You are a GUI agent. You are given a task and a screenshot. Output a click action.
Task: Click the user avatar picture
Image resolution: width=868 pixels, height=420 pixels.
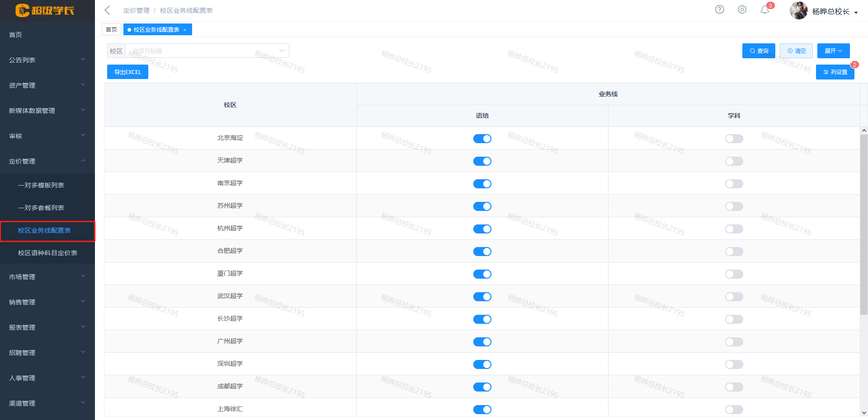click(x=798, y=10)
